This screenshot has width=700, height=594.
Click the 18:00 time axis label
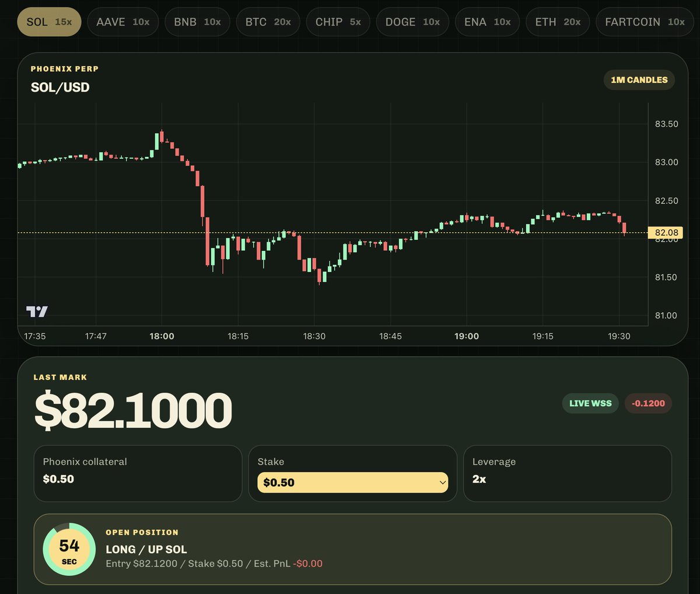click(162, 336)
